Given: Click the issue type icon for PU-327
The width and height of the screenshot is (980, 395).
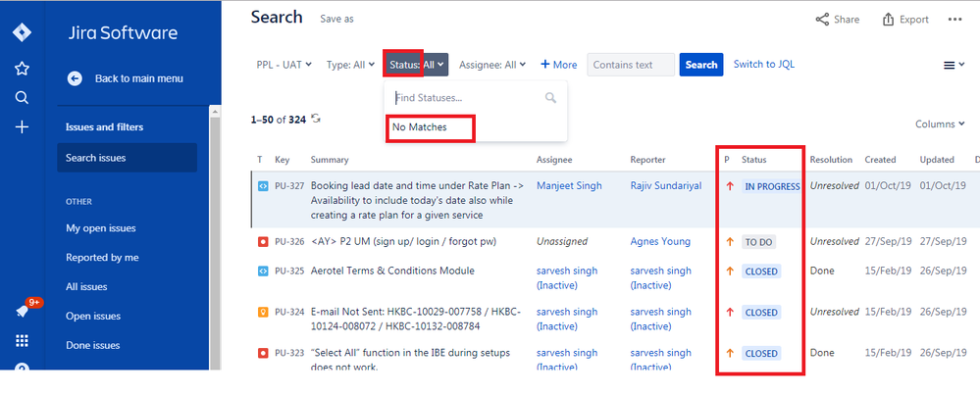Looking at the screenshot, I should pos(263,186).
